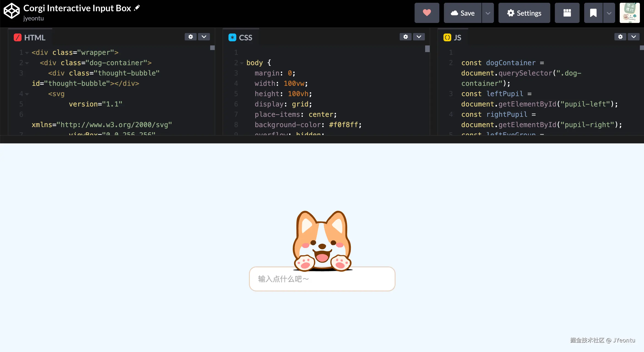
Task: Click the pencil icon to edit pen title
Action: [137, 8]
